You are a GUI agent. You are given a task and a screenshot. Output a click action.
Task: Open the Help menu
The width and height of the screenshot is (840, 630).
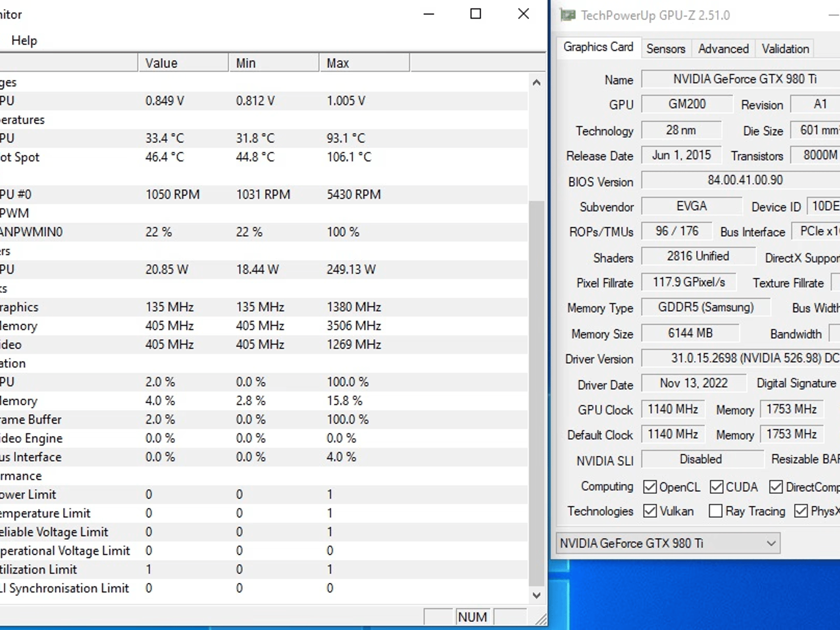[x=24, y=40]
